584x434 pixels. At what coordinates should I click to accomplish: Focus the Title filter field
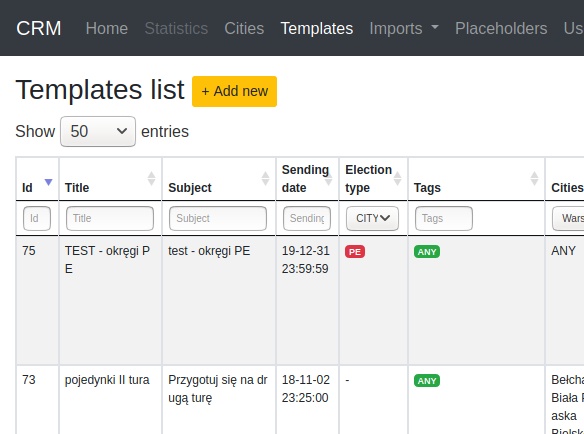pyautogui.click(x=110, y=218)
